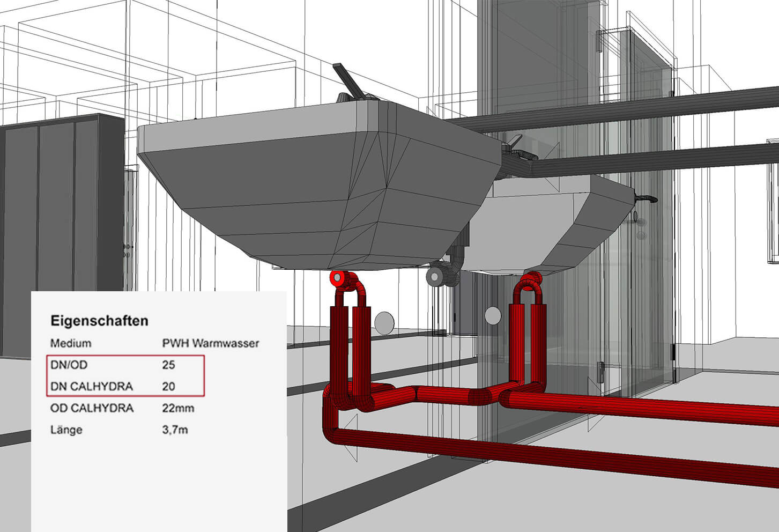Select the PWH Warmwasser medium value
This screenshot has width=779, height=532.
210,343
